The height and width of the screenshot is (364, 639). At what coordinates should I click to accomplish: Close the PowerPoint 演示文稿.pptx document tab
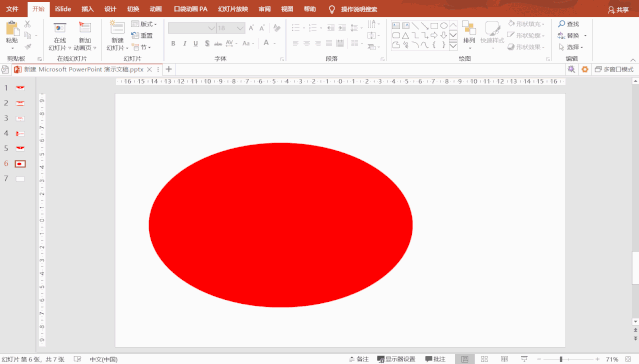click(150, 70)
